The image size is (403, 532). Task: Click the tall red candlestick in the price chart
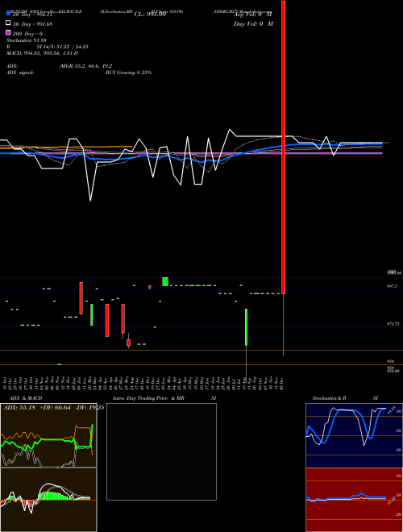(x=283, y=147)
